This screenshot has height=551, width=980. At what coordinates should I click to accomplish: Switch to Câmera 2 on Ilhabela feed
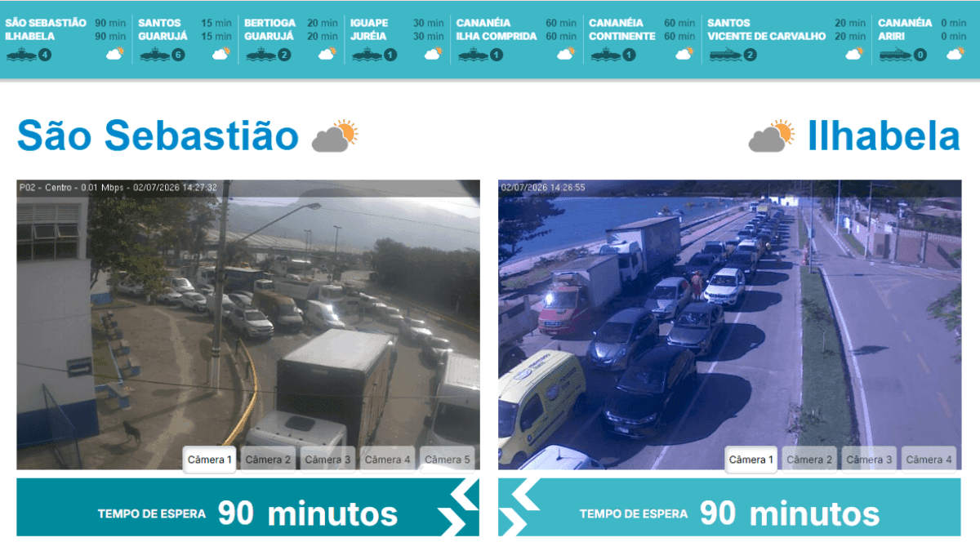click(x=809, y=460)
